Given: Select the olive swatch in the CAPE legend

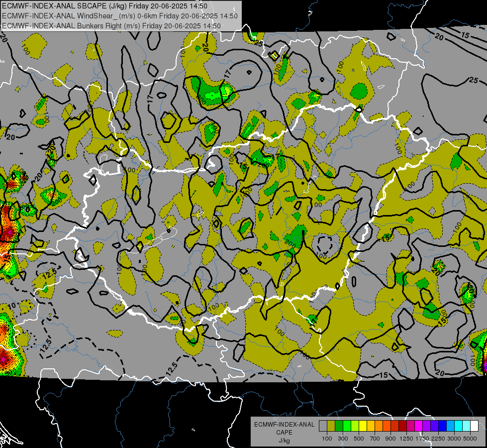Looking at the screenshot, I should coord(331,426).
